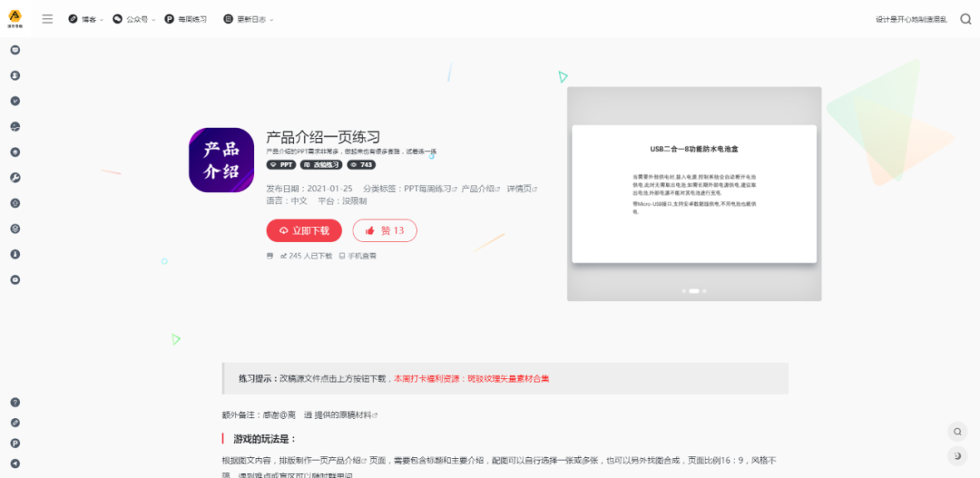Open the 详情页 tag link
Viewport: 980px width, 478px height.
(522, 188)
